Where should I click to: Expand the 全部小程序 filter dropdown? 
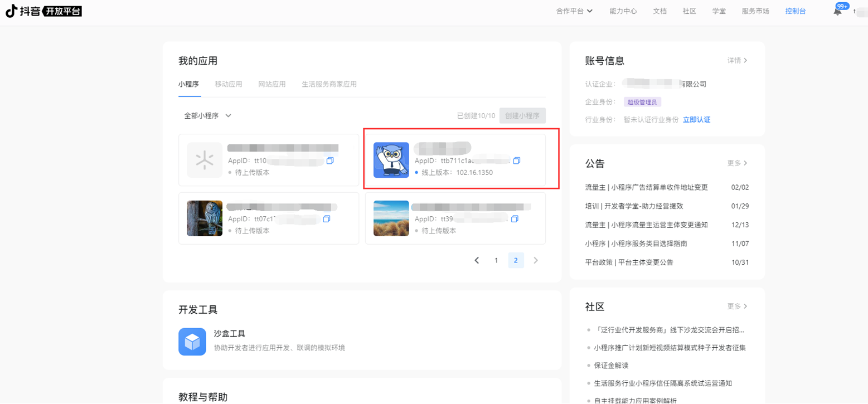tap(207, 116)
